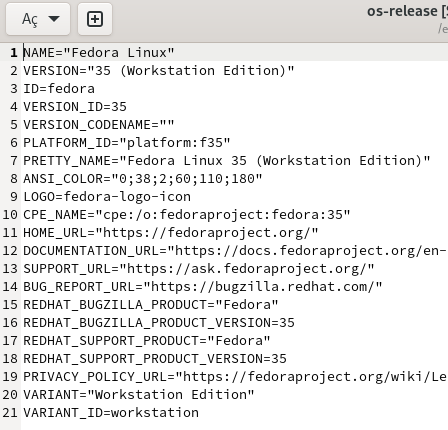Click the HOME_URL line

tap(171, 233)
